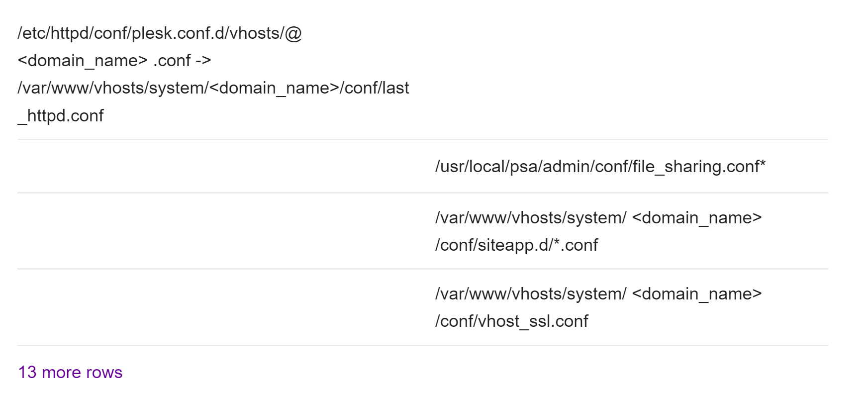Click "<domain_name>" preceding ".conf ->"
The height and width of the screenshot is (393, 868).
pos(83,61)
